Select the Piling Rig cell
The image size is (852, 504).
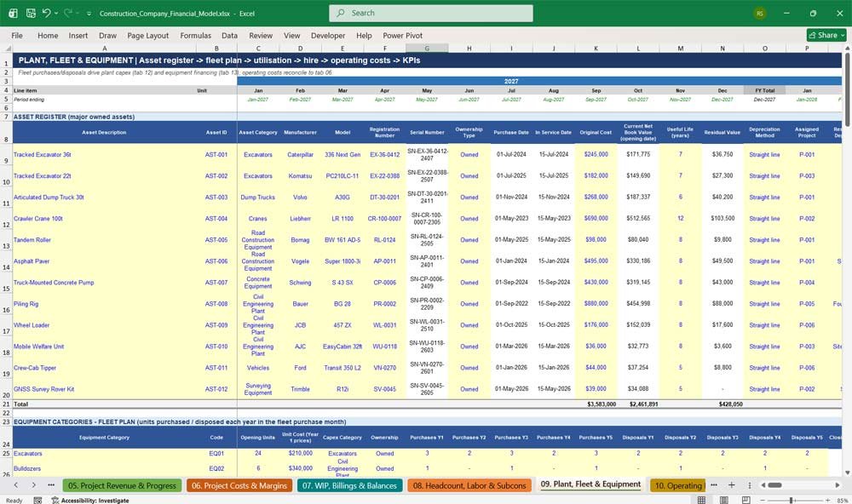(x=104, y=304)
